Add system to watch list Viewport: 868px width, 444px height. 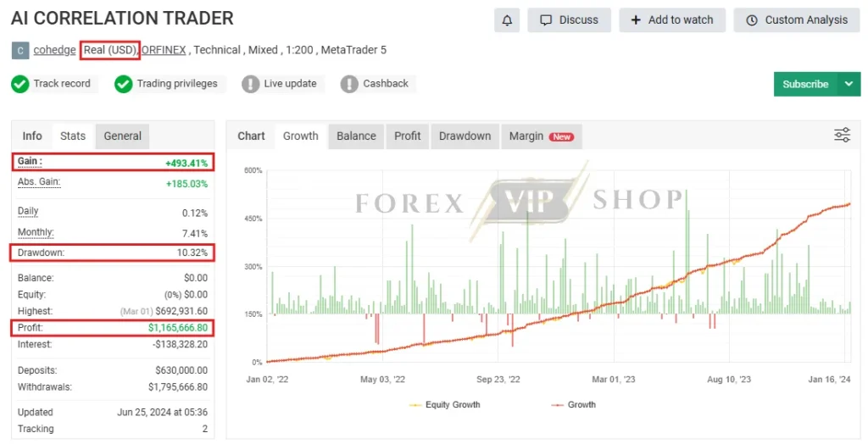pos(672,20)
